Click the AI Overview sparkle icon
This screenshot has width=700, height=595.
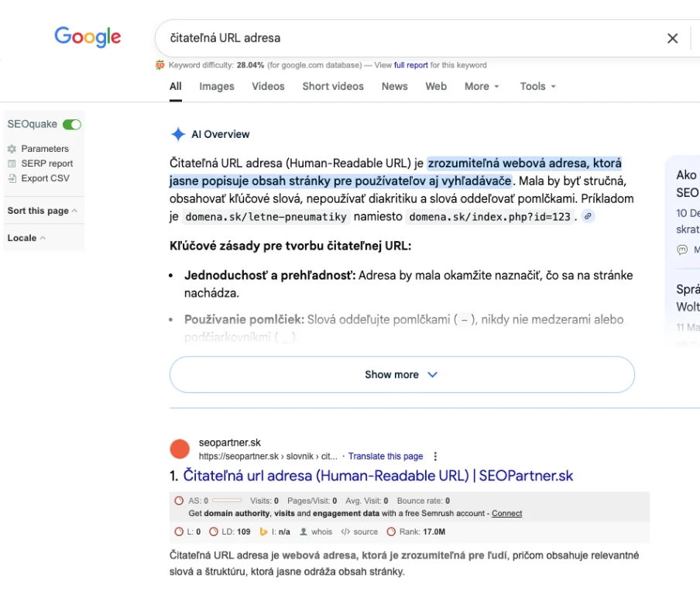click(x=178, y=134)
